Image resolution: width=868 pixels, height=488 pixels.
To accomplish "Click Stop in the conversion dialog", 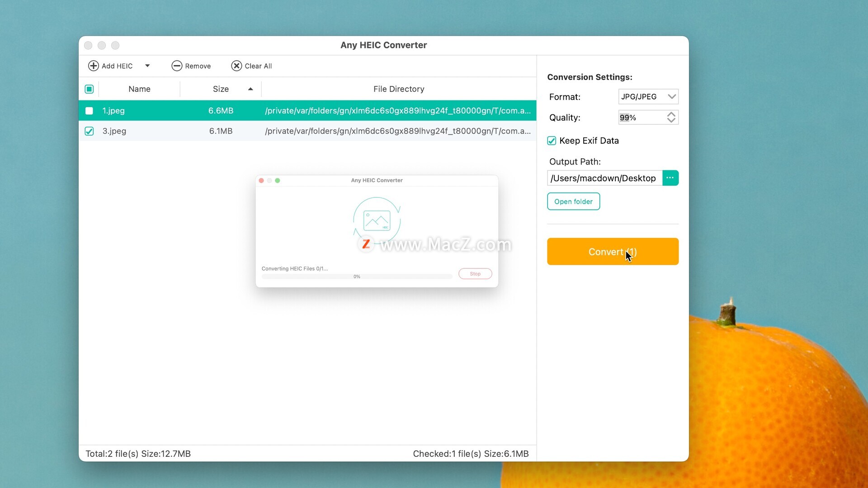I will [x=475, y=274].
